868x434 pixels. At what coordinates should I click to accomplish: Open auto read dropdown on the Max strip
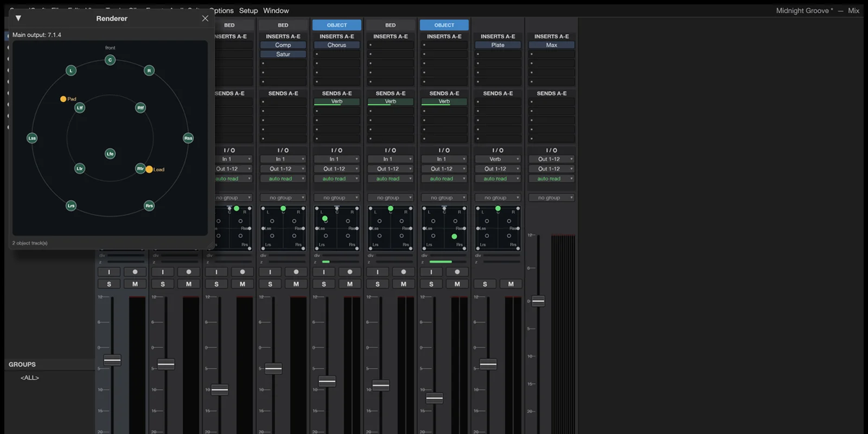tap(551, 179)
